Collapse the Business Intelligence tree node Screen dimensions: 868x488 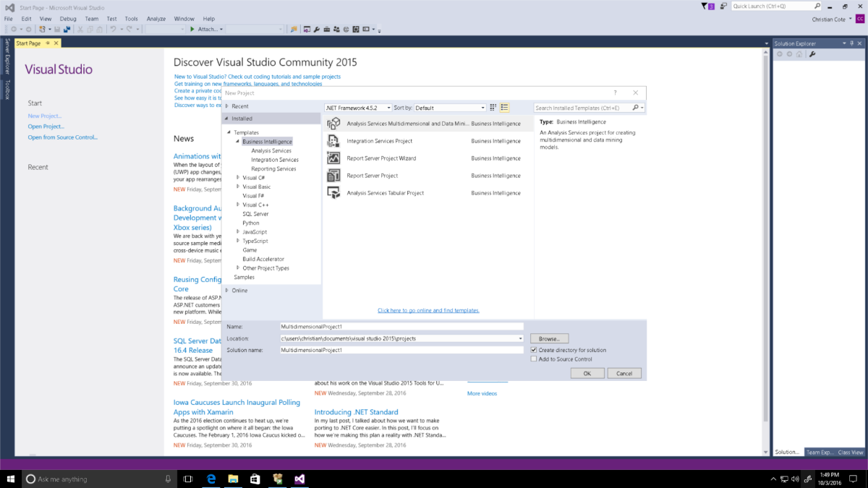pos(237,142)
